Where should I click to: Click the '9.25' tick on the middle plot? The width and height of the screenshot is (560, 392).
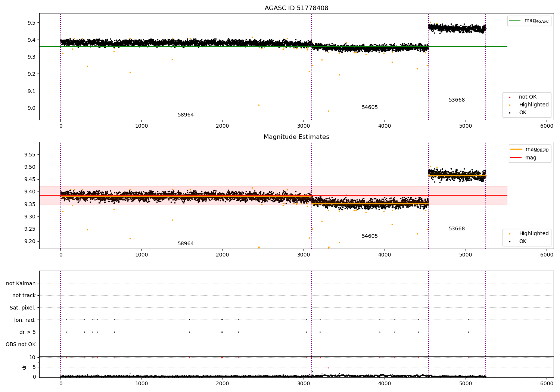30,229
